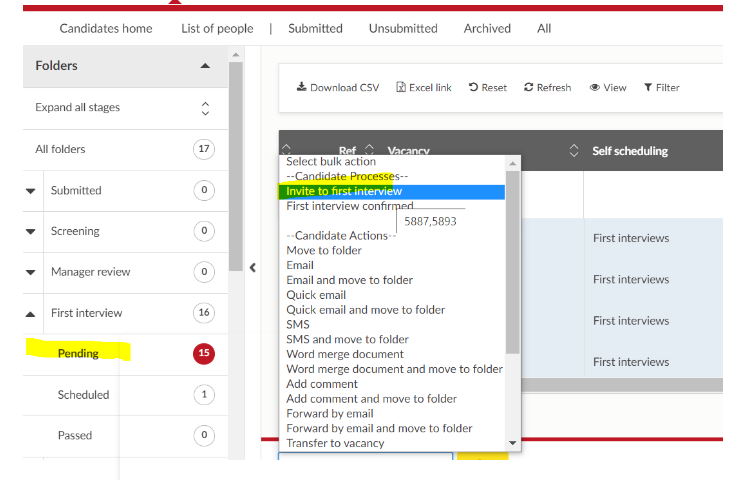Collapse the First interview stage

pyautogui.click(x=31, y=313)
